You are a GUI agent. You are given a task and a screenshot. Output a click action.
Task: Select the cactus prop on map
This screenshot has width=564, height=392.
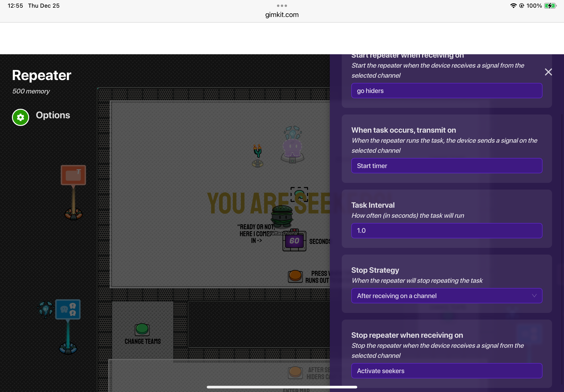[x=257, y=151]
